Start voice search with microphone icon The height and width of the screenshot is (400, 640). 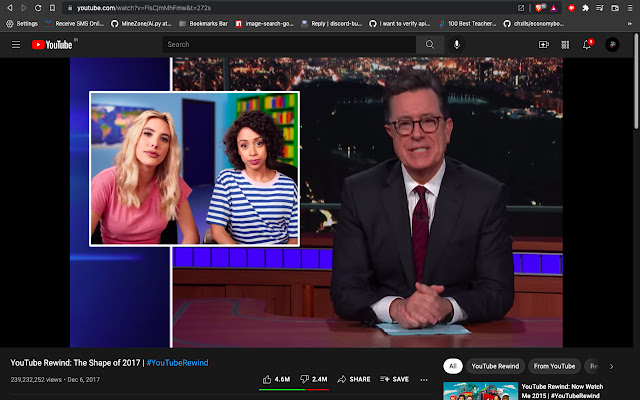pyautogui.click(x=457, y=44)
